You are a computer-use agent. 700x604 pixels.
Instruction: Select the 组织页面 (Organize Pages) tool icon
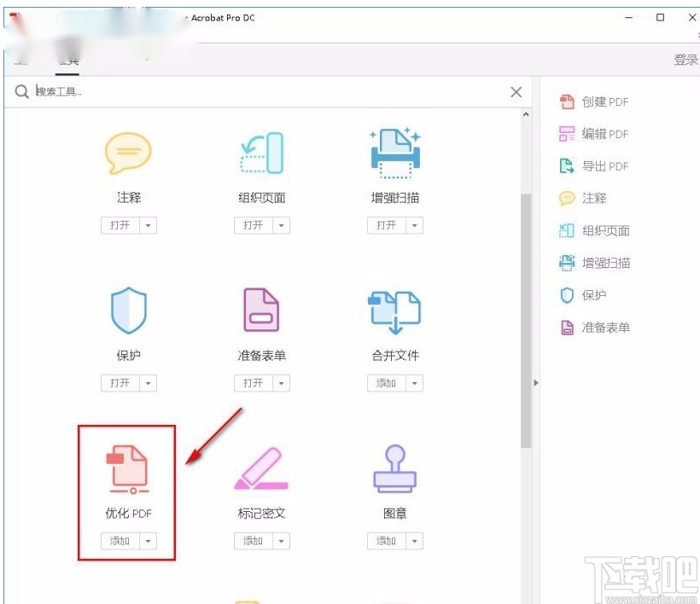[x=262, y=152]
